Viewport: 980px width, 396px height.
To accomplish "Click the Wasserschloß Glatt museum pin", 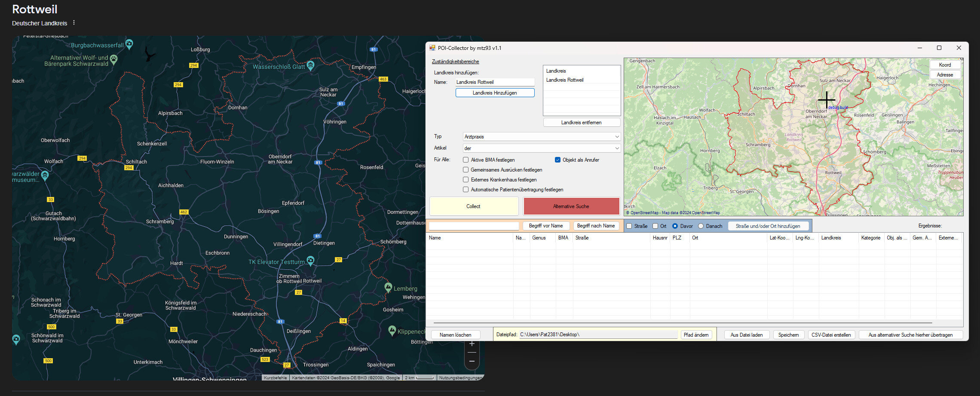I will point(310,65).
